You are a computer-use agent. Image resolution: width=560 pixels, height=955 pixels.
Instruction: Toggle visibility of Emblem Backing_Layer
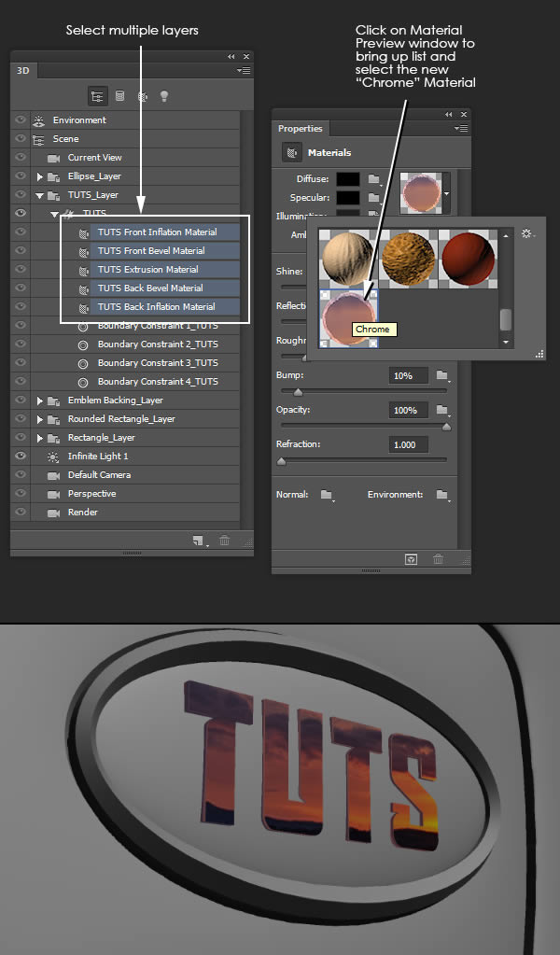tap(21, 400)
